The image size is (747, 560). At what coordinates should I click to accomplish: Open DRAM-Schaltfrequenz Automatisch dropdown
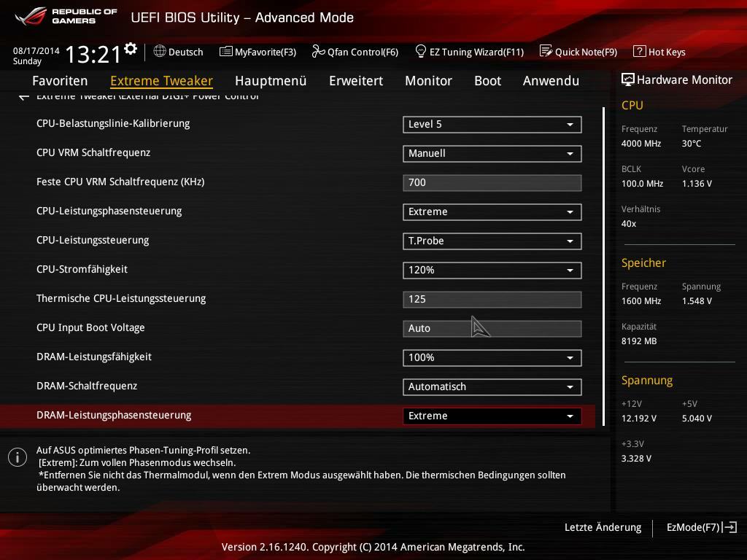pos(492,386)
